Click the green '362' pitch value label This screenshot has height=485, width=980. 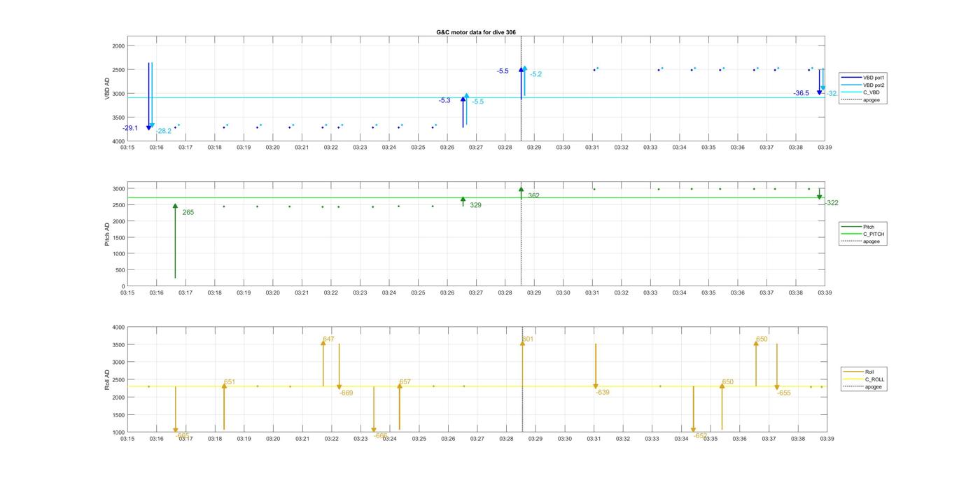click(x=533, y=196)
